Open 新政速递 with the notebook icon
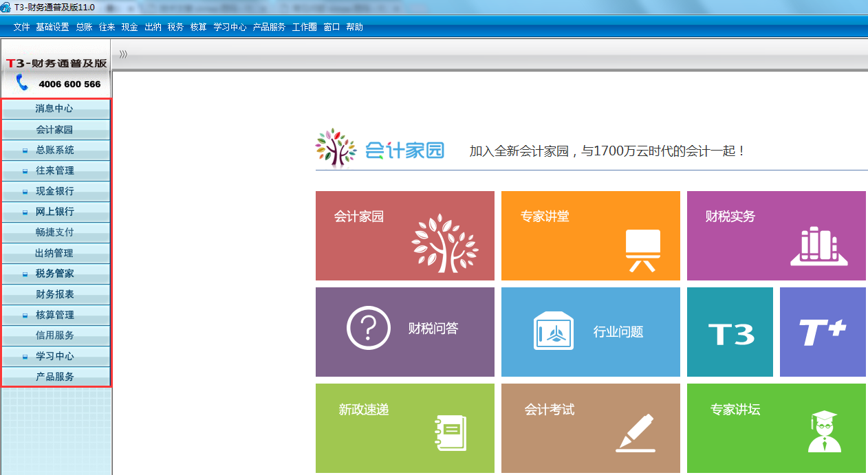 404,428
